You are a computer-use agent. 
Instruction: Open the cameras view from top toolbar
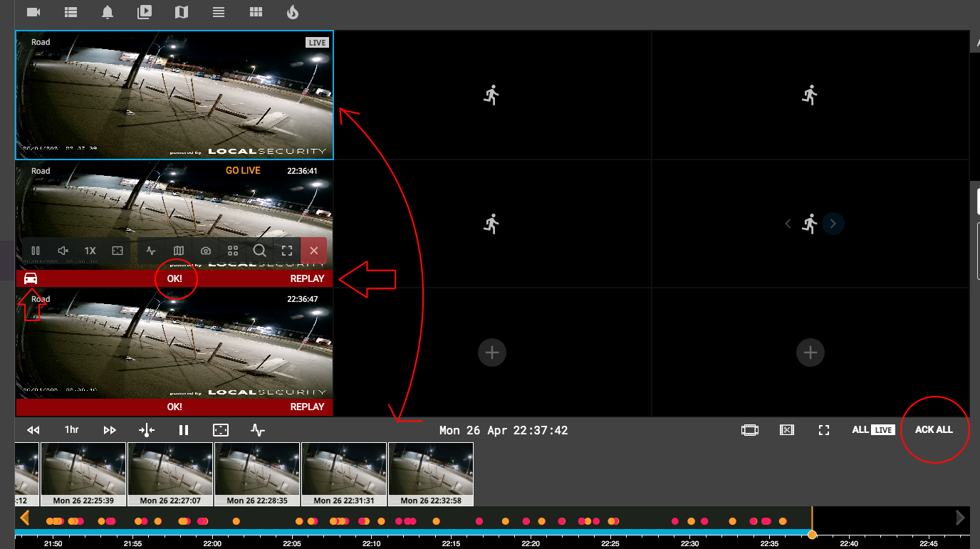tap(33, 12)
